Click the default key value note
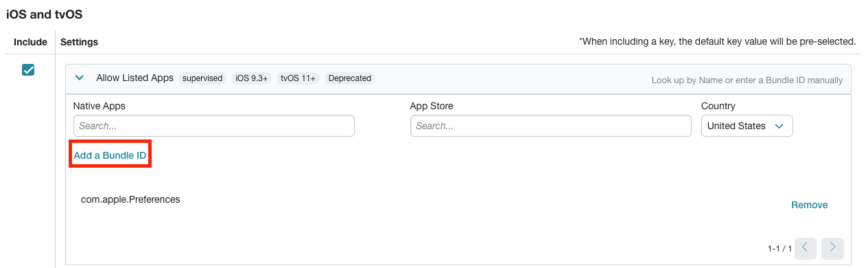 coord(718,41)
